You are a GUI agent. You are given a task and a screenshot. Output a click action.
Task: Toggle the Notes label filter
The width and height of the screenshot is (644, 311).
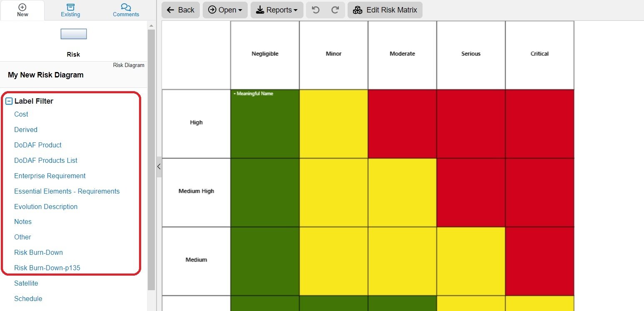tap(23, 221)
